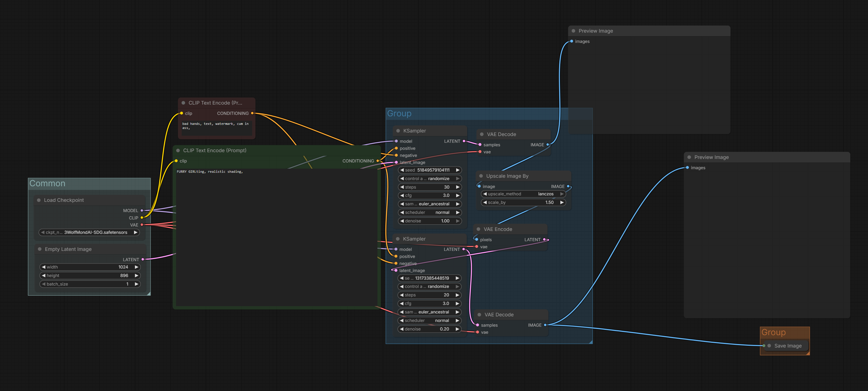
Task: Click the Load Checkpoint MODEL output port
Action: tap(142, 211)
